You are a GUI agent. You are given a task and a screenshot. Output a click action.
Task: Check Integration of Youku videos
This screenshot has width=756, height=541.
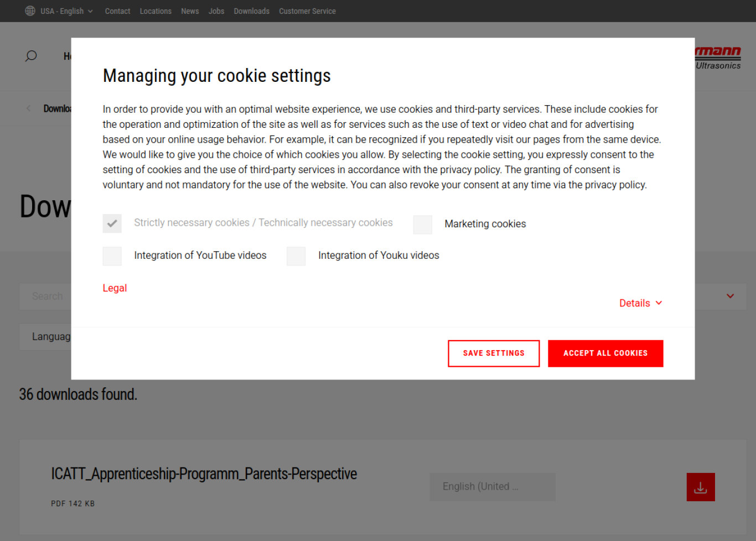[x=296, y=256]
